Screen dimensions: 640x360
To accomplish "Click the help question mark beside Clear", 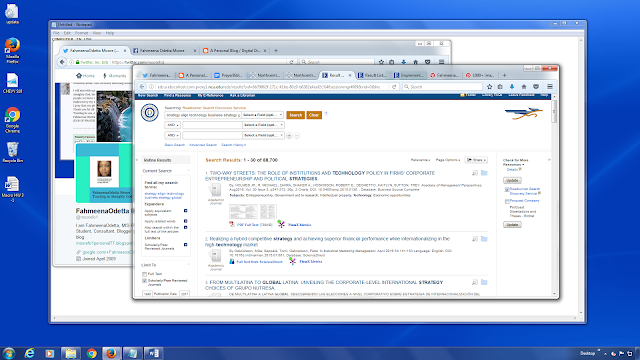I will pyautogui.click(x=326, y=114).
